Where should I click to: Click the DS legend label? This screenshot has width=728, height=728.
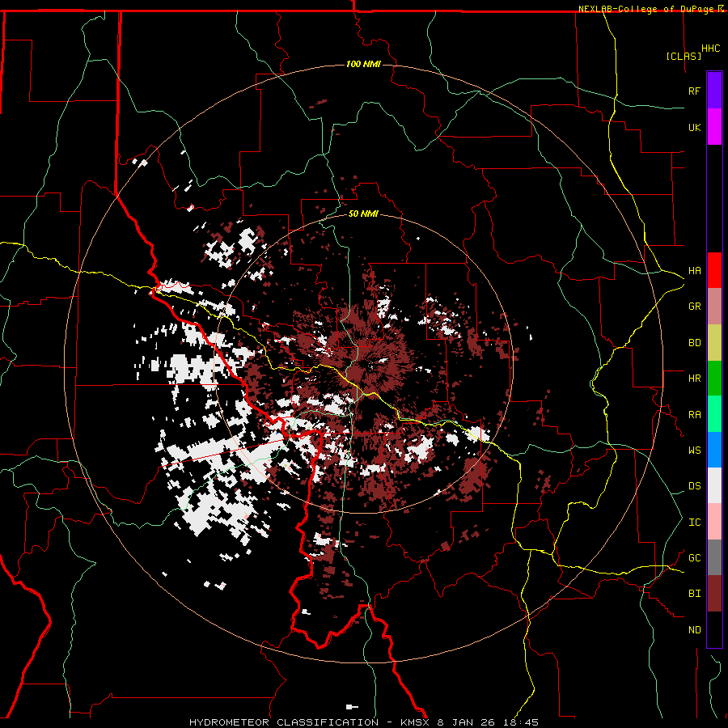point(695,486)
